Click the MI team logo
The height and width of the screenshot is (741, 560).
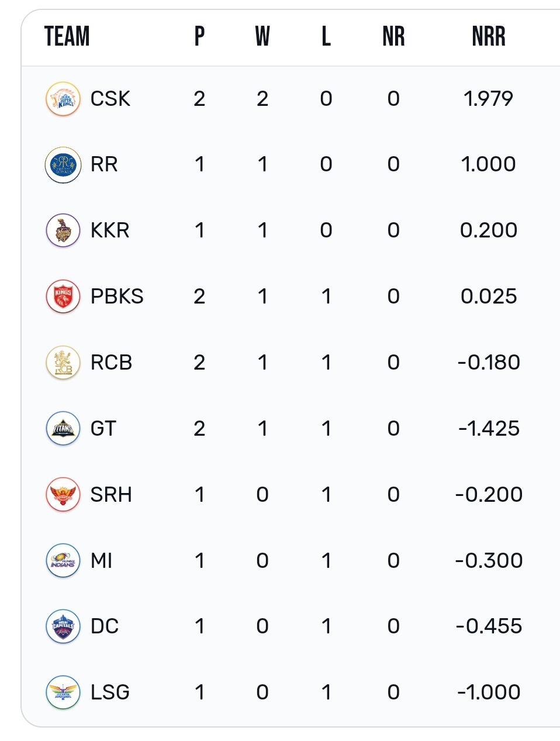click(63, 561)
